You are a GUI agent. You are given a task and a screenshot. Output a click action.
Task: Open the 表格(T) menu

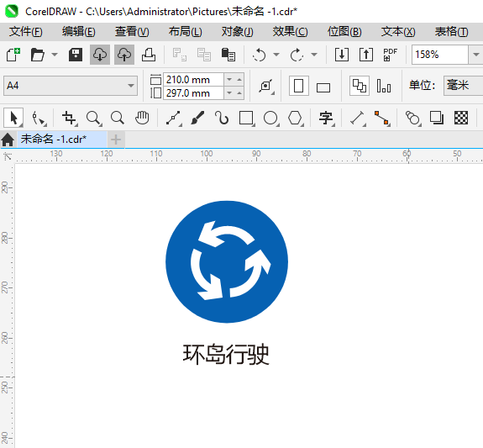pyautogui.click(x=451, y=31)
